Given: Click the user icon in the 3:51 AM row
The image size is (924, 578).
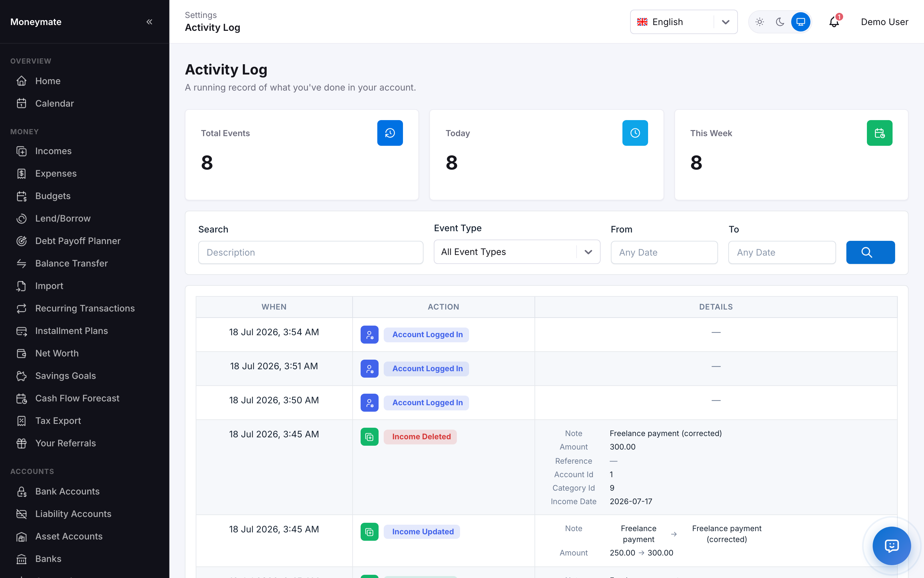Looking at the screenshot, I should pyautogui.click(x=369, y=369).
